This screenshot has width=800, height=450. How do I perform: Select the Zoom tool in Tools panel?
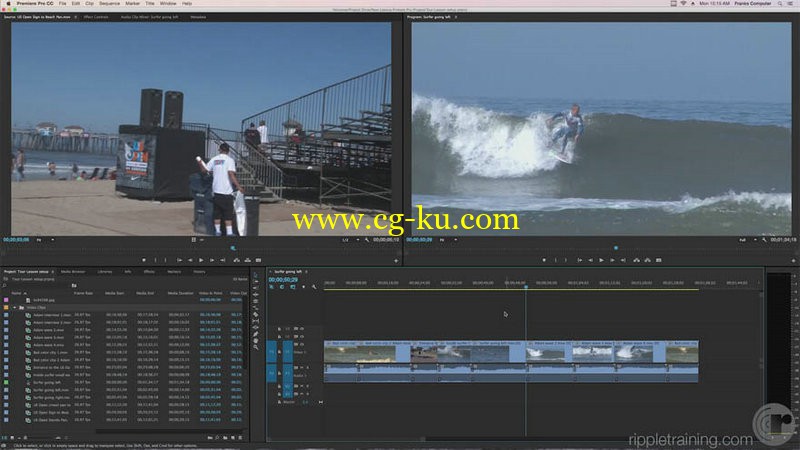256,347
